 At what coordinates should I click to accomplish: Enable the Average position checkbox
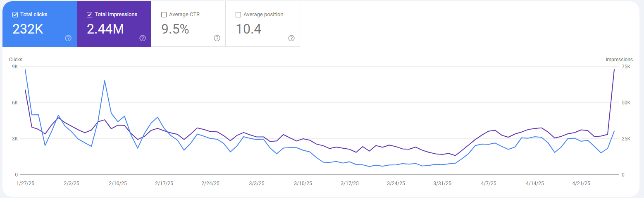238,14
